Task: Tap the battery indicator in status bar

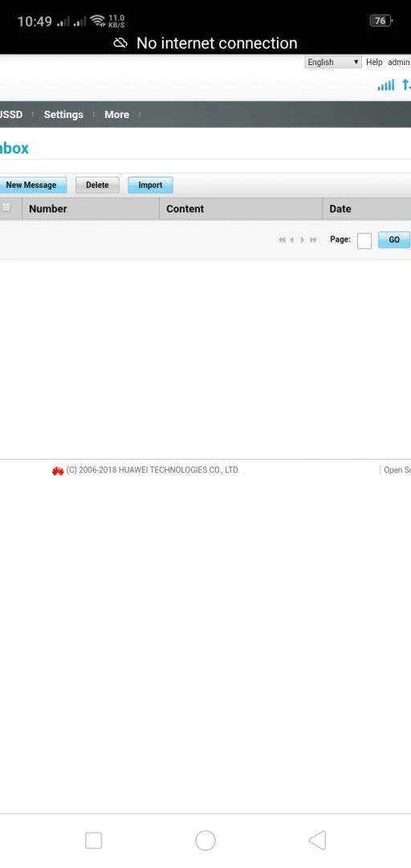Action: [380, 21]
